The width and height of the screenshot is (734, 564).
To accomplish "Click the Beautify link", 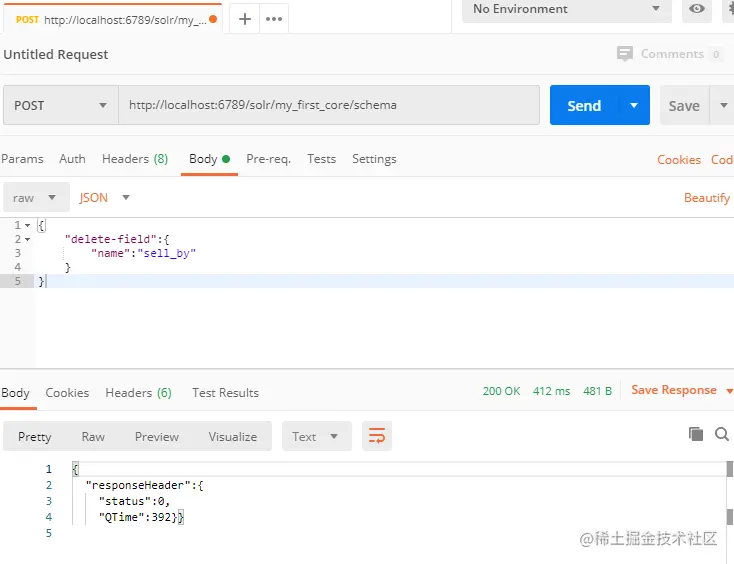I will pos(706,198).
